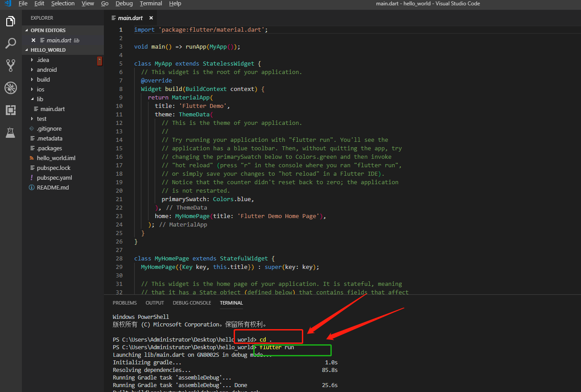
Task: Open the Source Control view icon
Action: coord(11,66)
